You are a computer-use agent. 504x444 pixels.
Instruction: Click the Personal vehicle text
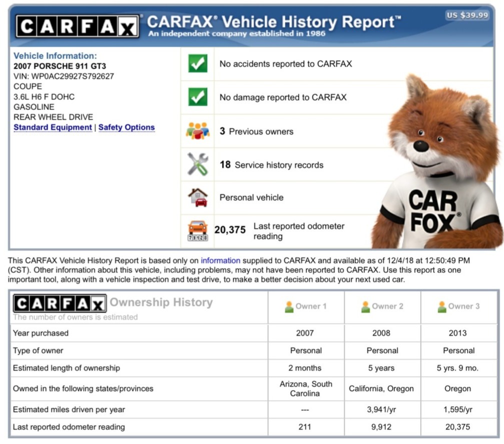251,197
